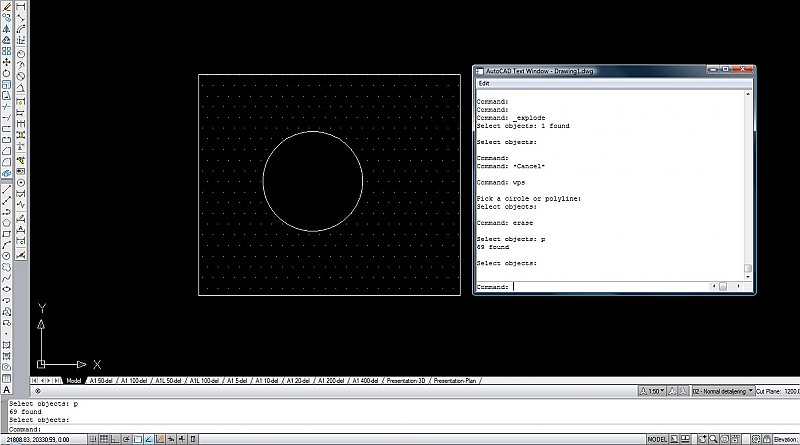This screenshot has height=445, width=800.
Task: Switch to the Model tab
Action: click(x=73, y=381)
